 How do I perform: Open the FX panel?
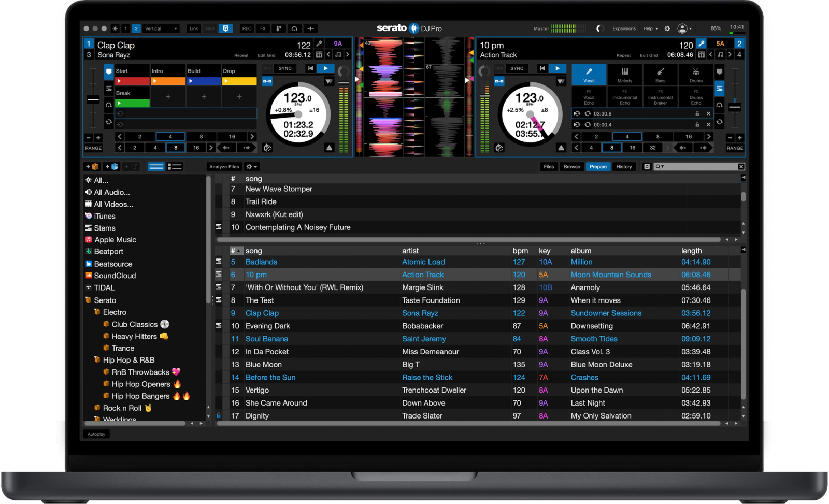point(263,28)
